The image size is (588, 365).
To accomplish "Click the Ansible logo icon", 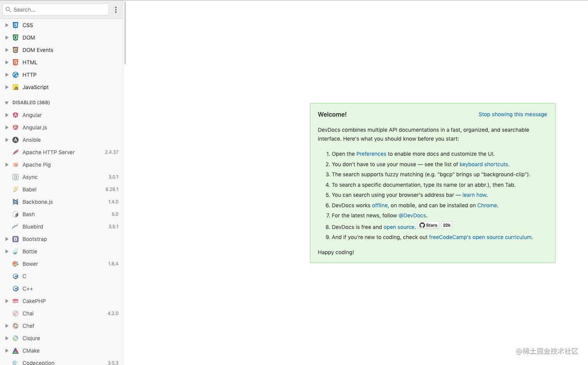I will click(15, 140).
